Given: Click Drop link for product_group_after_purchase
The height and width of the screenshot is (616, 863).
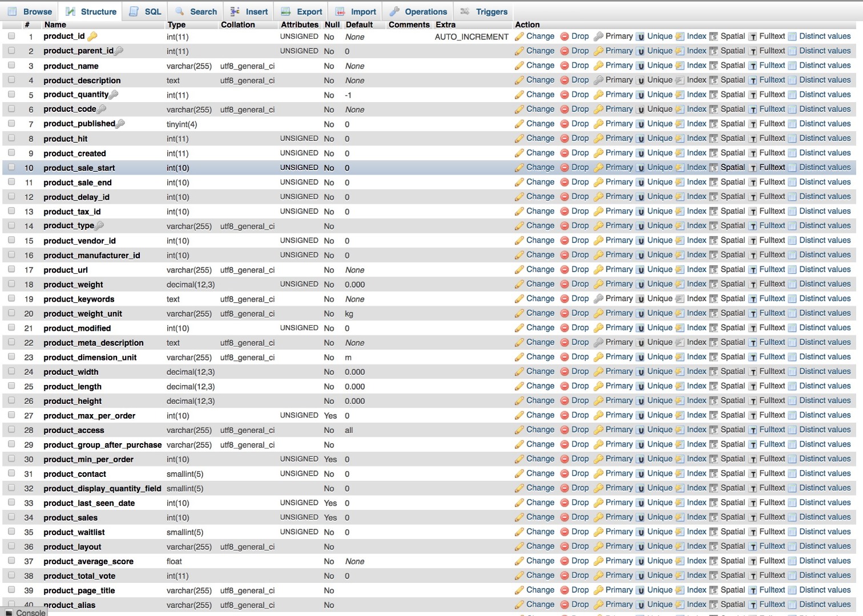Looking at the screenshot, I should (580, 444).
